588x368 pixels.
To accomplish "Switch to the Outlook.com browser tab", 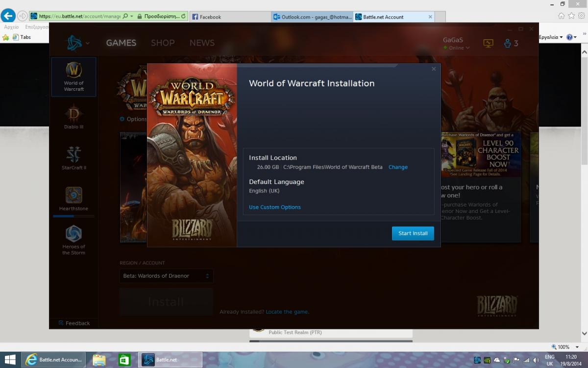I will point(312,17).
